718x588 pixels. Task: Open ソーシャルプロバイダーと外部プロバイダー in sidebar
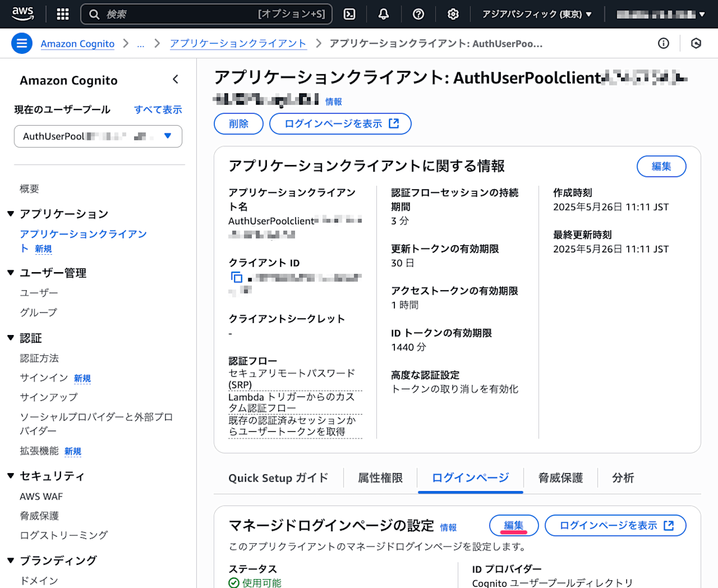[x=96, y=424]
